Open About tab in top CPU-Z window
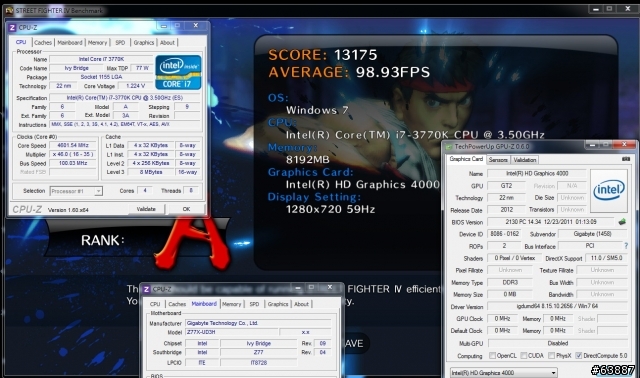This screenshot has height=378, width=640. click(x=167, y=42)
